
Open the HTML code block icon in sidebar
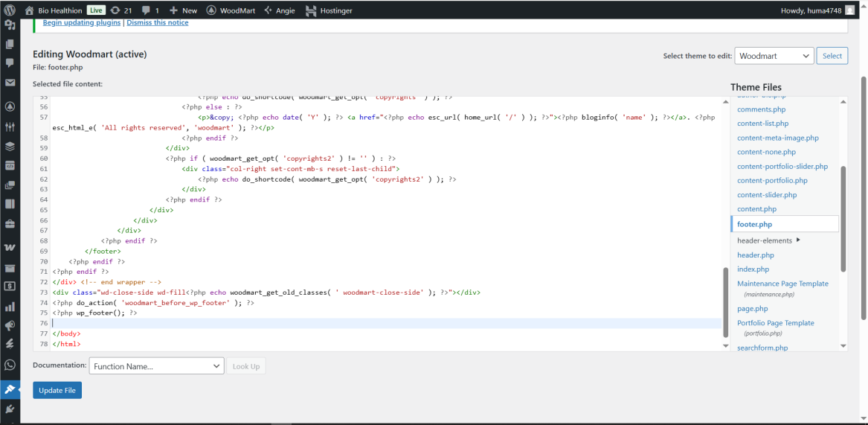[10, 165]
